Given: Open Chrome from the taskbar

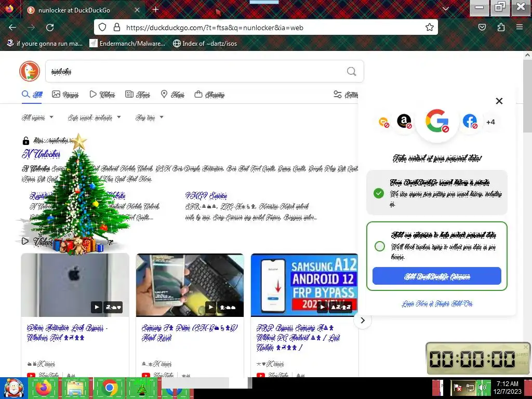Looking at the screenshot, I should pos(109,388).
